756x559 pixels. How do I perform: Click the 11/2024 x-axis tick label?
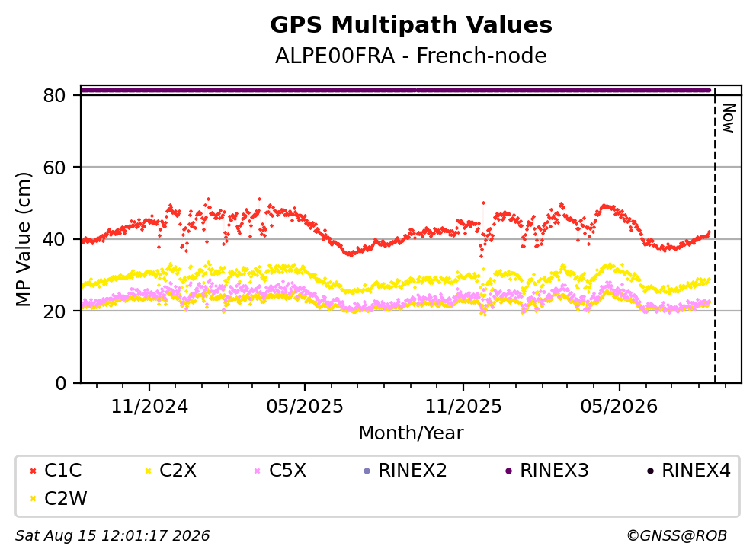149,407
